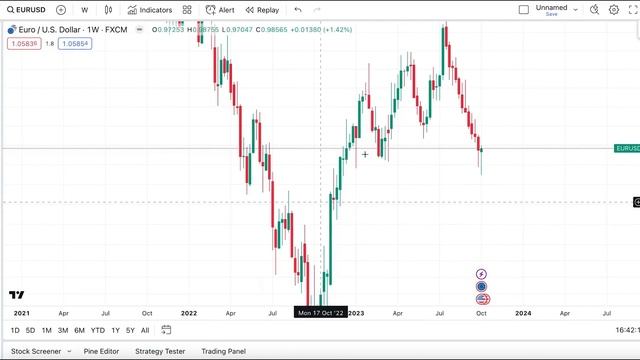Set the range to 5D
Image resolution: width=640 pixels, height=360 pixels.
pyautogui.click(x=30, y=331)
